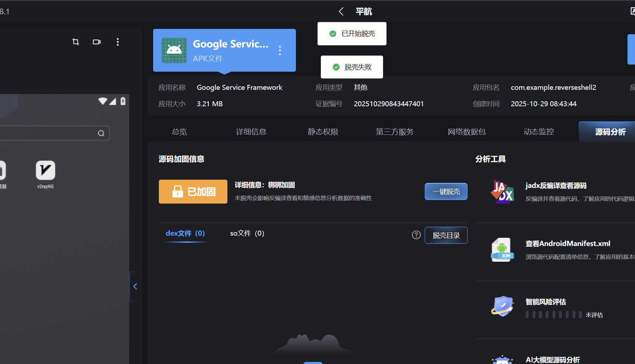Click the 脱壳目录 button

coord(446,235)
